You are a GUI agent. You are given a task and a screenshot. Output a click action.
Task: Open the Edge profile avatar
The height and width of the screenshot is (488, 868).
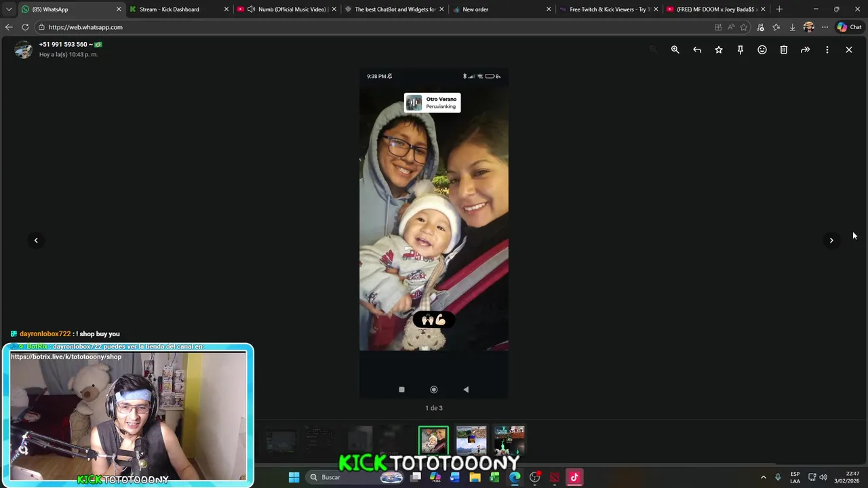tap(808, 27)
